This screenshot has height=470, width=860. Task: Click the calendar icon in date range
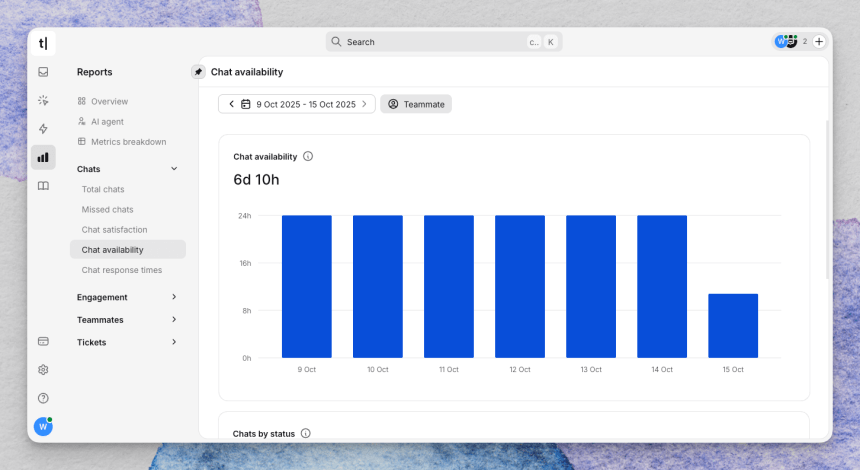click(x=246, y=104)
